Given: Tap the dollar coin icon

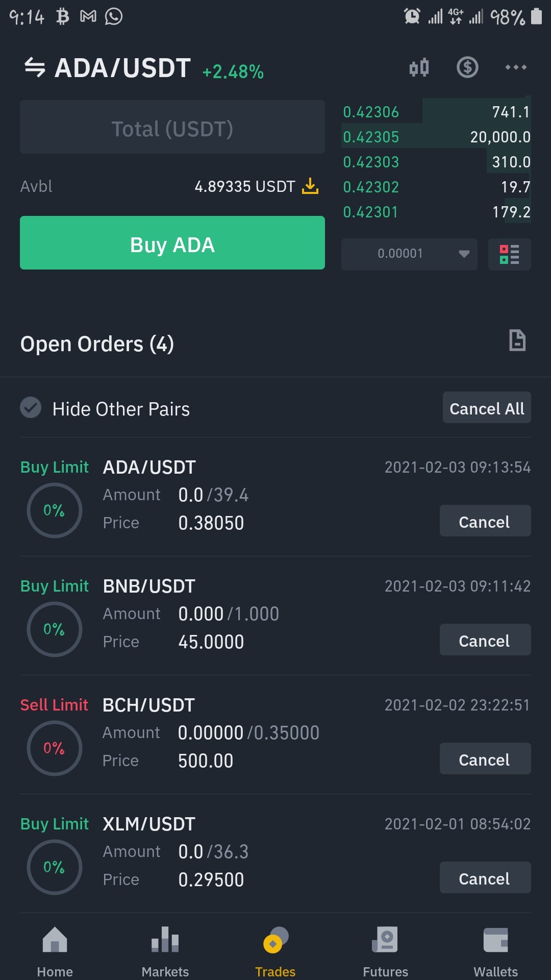Looking at the screenshot, I should 467,67.
